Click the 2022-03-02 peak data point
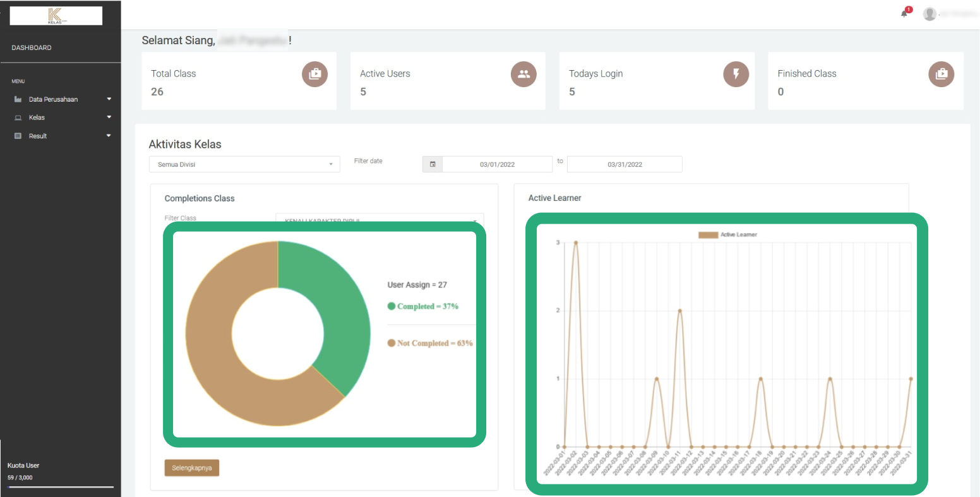 point(576,242)
